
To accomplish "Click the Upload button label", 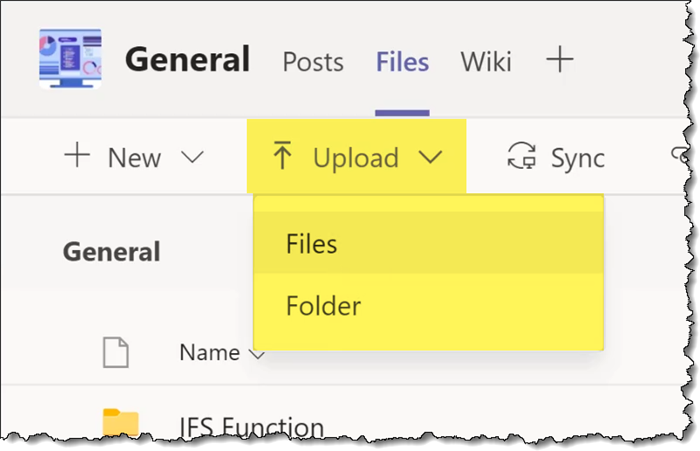I will [355, 157].
